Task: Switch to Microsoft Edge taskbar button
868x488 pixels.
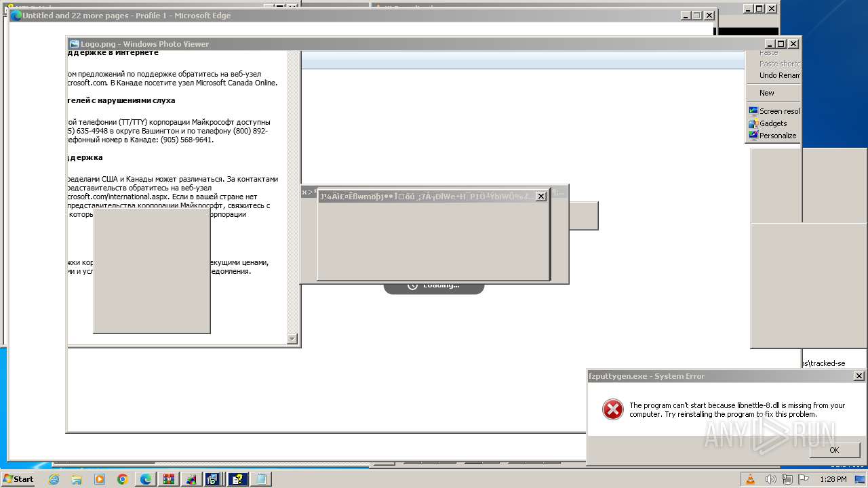Action: [146, 479]
